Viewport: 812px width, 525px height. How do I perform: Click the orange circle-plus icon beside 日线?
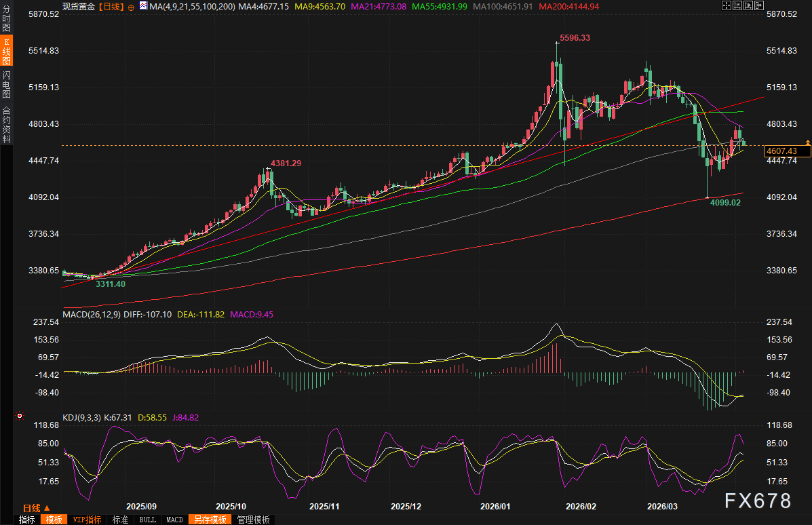point(130,6)
